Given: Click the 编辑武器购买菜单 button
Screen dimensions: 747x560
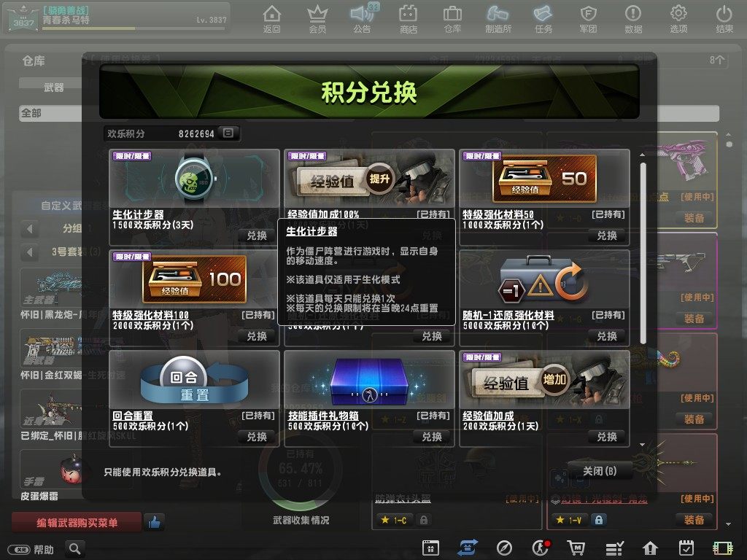Looking at the screenshot, I should pyautogui.click(x=77, y=523).
